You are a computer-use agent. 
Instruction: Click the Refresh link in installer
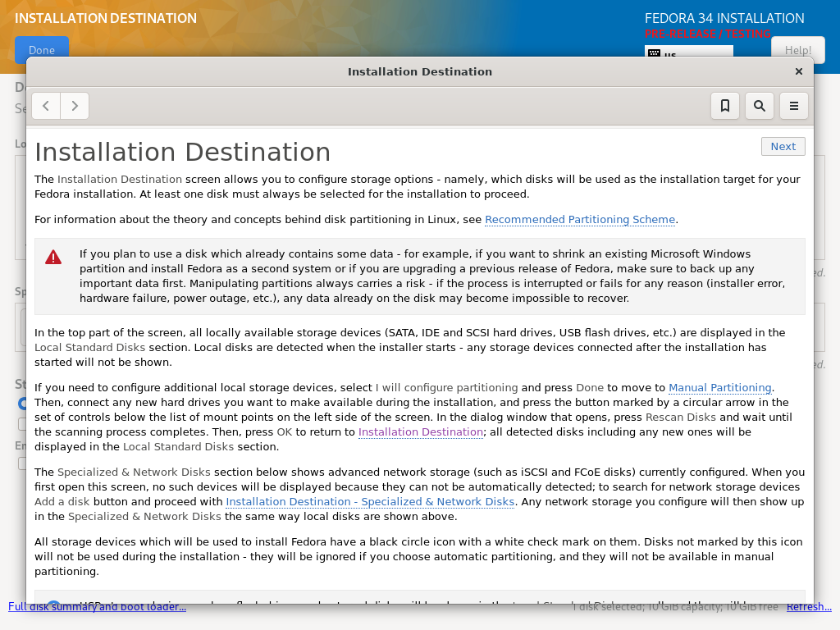click(x=809, y=606)
